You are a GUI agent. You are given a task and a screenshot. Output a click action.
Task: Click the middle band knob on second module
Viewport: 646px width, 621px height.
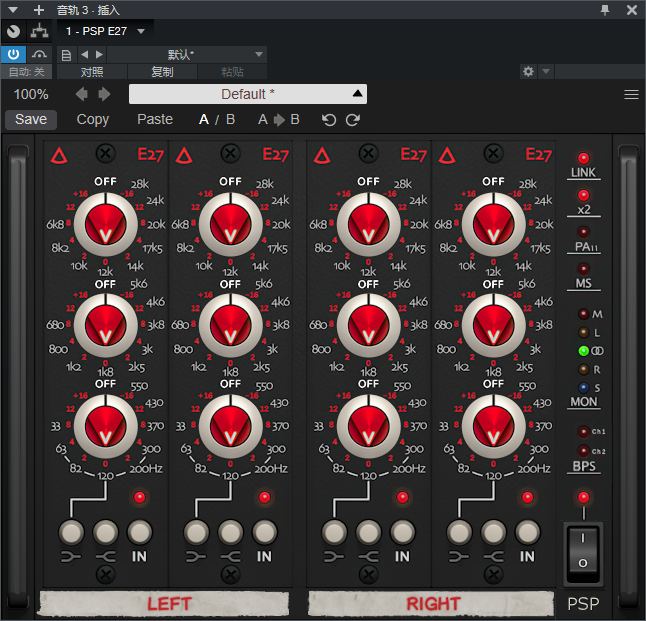coord(230,326)
